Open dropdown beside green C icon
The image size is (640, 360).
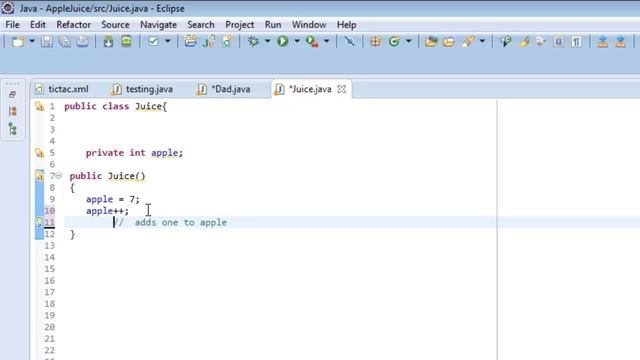(409, 42)
